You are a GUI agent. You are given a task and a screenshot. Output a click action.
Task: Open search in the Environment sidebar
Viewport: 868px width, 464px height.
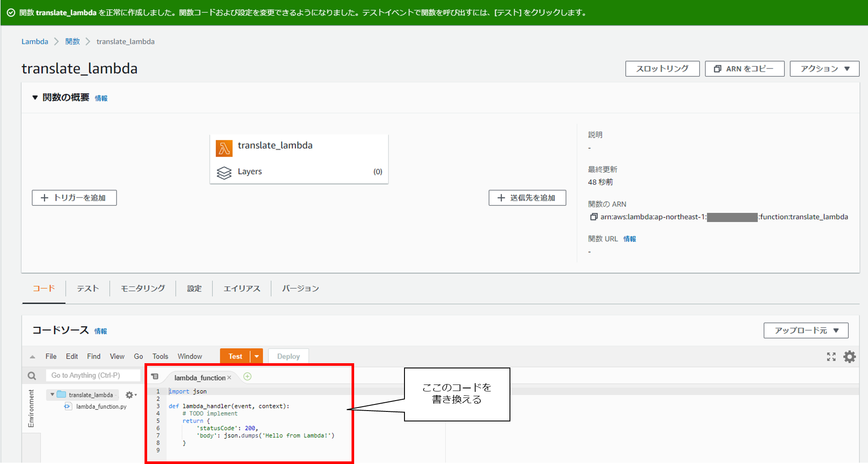[x=31, y=375]
